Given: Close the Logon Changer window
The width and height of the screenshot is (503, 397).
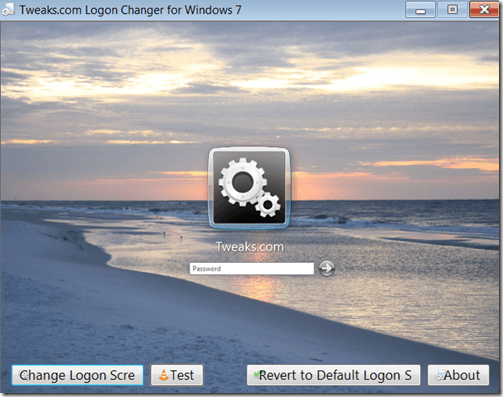Looking at the screenshot, I should click(484, 9).
